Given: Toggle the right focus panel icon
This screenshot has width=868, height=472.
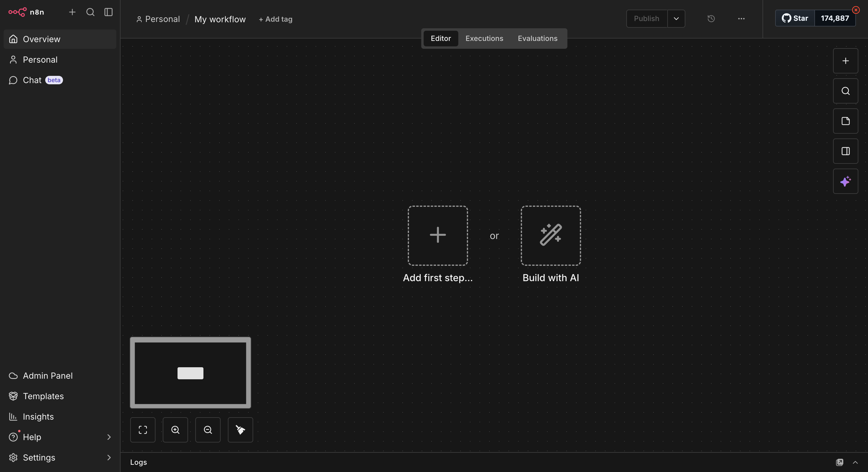Looking at the screenshot, I should 845,151.
